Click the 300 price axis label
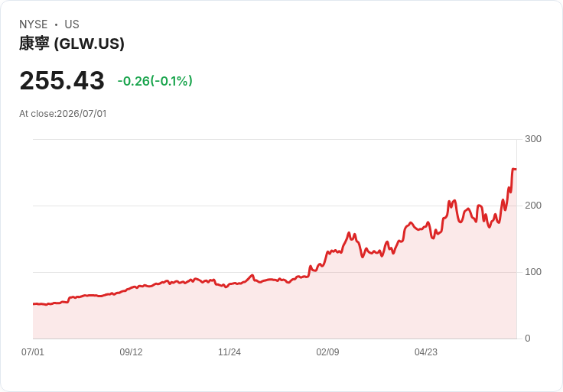 click(533, 139)
